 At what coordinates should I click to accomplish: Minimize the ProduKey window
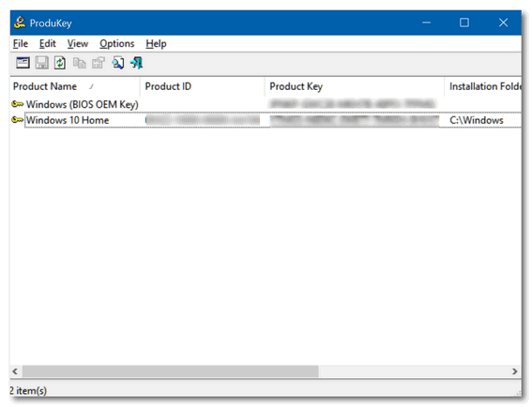click(x=427, y=23)
